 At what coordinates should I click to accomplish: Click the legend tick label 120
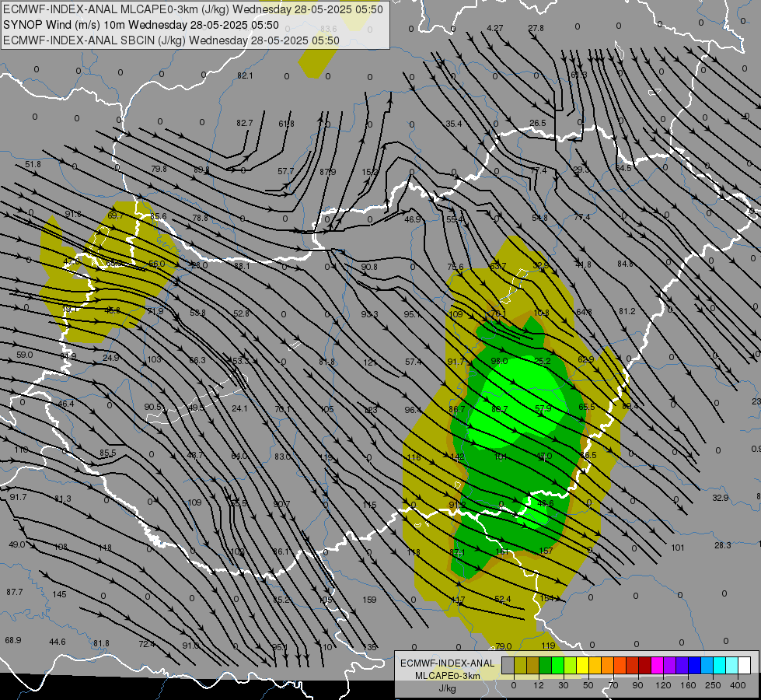tap(663, 685)
